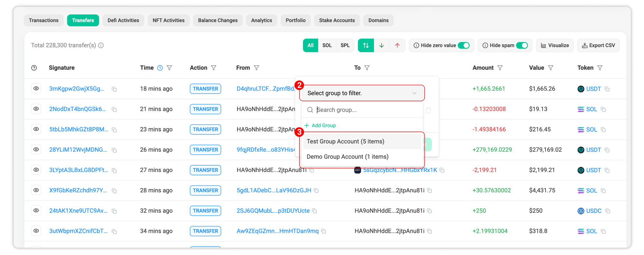Image resolution: width=644 pixels, height=255 pixels.
Task: Expand the Select group to filter dropdown
Action: [362, 93]
